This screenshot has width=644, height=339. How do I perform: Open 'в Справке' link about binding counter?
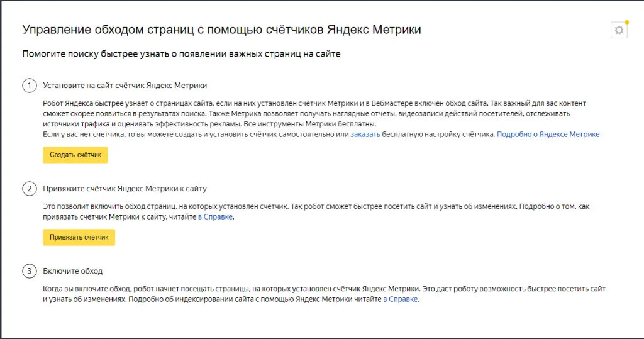point(215,217)
